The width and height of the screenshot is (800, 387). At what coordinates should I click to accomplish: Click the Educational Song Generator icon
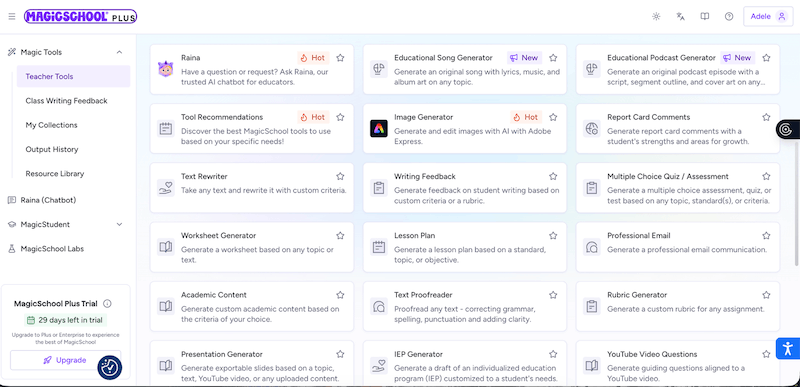pyautogui.click(x=379, y=69)
